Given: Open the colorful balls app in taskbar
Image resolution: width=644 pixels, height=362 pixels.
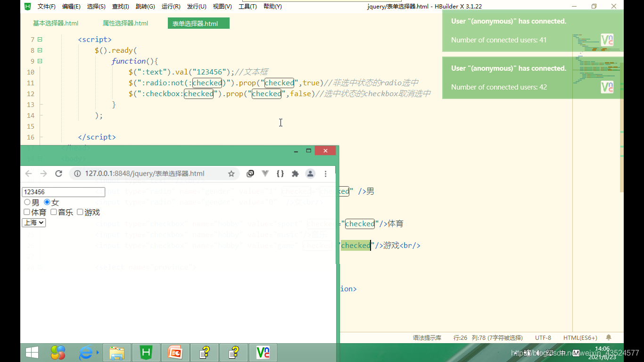Looking at the screenshot, I should click(58, 353).
